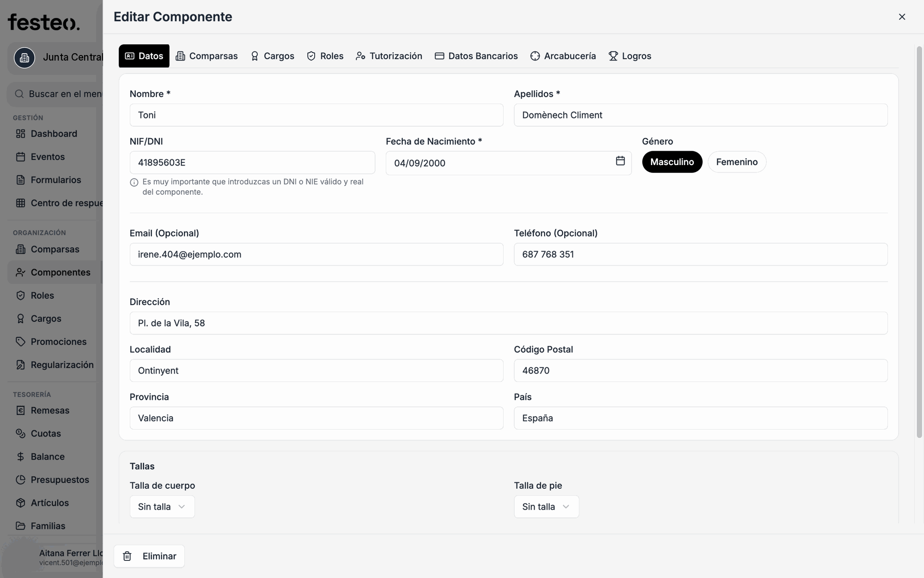
Task: Close the Editar Componente dialog
Action: pyautogui.click(x=902, y=17)
